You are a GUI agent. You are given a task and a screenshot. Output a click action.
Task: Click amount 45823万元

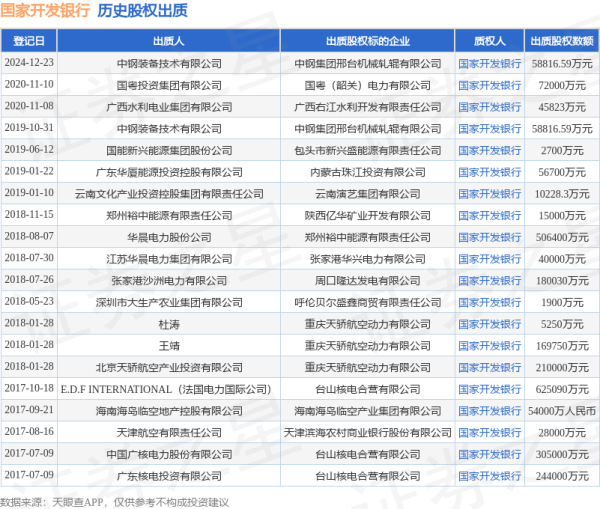tap(562, 107)
